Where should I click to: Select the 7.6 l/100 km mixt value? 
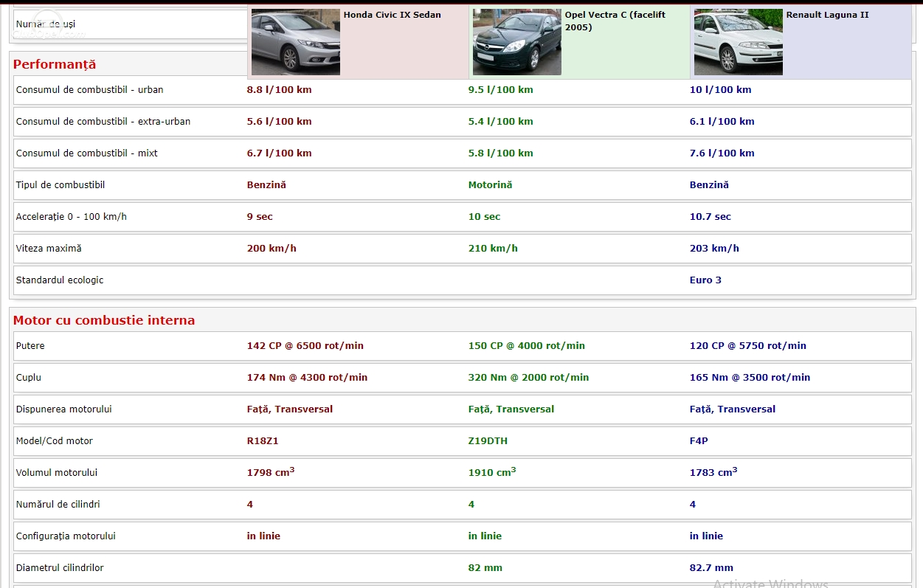722,153
